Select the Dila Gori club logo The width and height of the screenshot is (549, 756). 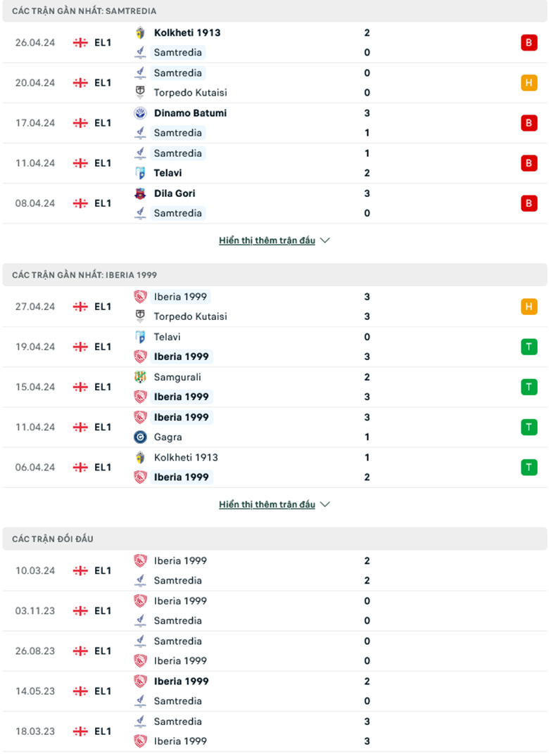pos(140,193)
